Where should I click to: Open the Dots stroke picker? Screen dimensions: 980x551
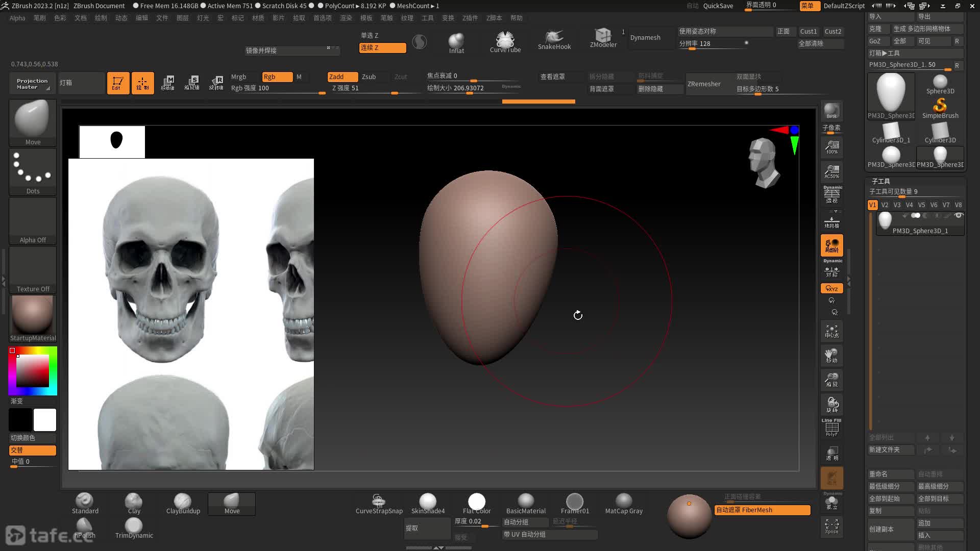point(33,172)
